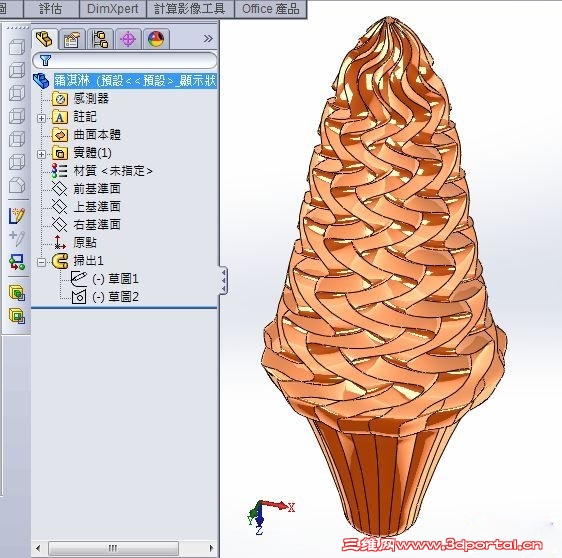Select the 前基準面 front plane
The height and width of the screenshot is (558, 562).
click(97, 189)
